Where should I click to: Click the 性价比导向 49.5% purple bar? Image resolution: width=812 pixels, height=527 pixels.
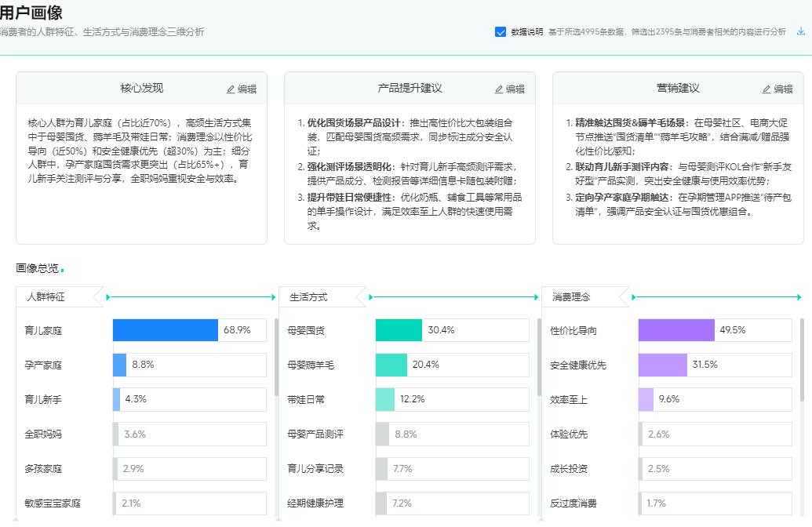675,330
